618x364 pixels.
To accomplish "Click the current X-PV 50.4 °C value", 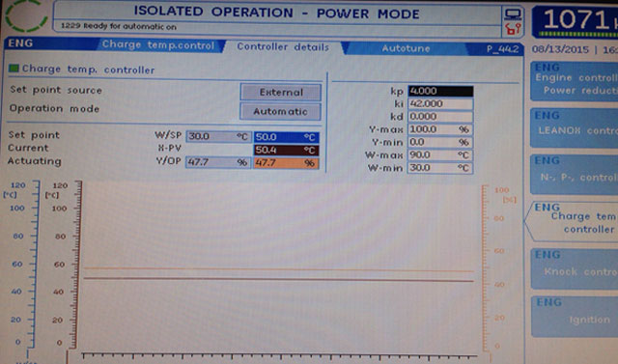I will pyautogui.click(x=287, y=150).
